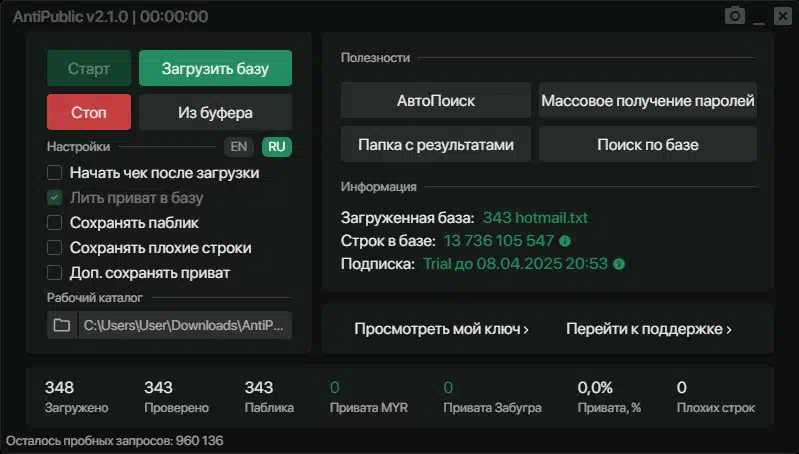Select the RU language toggle

click(x=277, y=147)
